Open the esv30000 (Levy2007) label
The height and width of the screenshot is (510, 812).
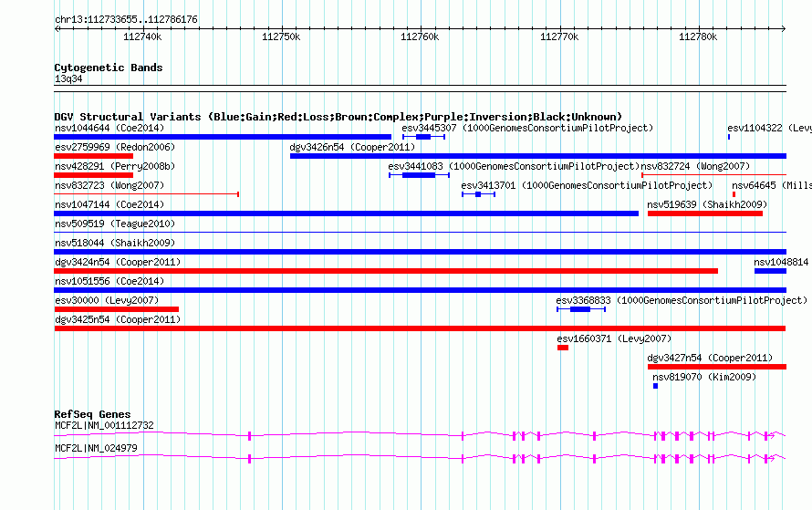107,301
